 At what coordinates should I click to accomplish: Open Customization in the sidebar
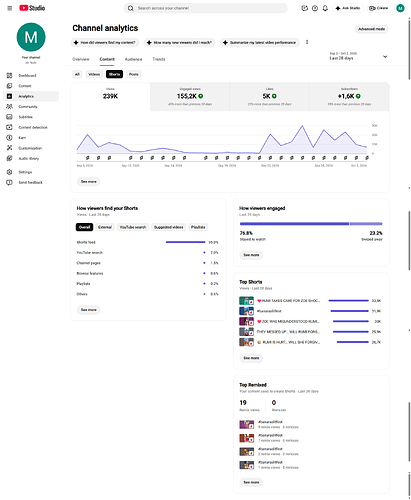tap(31, 148)
